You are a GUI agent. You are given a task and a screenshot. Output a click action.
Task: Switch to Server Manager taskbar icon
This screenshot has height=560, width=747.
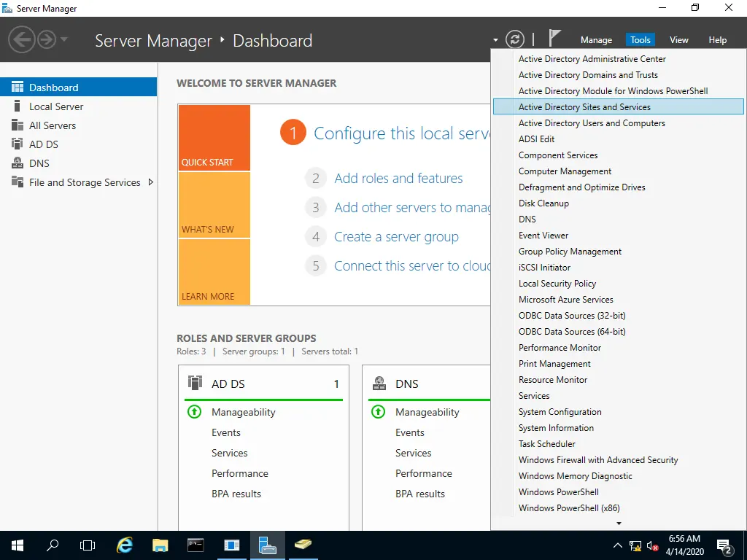pyautogui.click(x=267, y=545)
